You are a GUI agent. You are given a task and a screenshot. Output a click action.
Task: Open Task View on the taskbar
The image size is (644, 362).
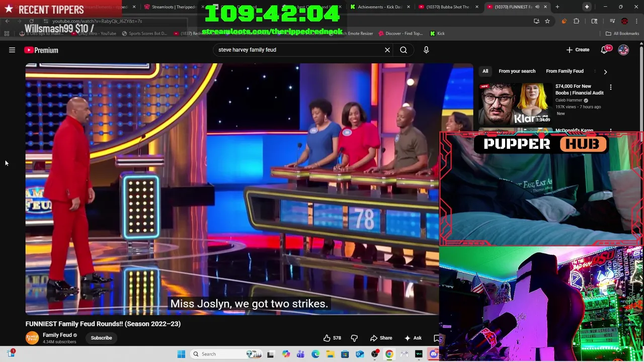coord(270,354)
